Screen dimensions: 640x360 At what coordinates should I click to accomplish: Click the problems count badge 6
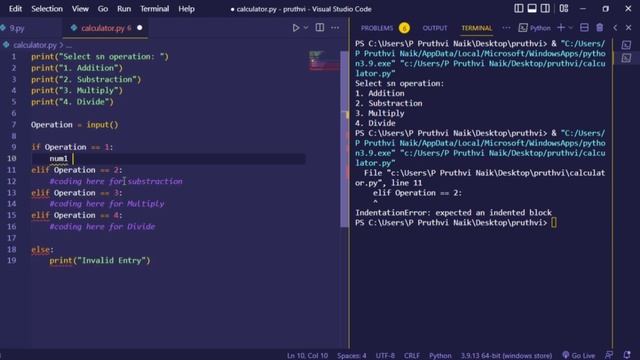(x=404, y=28)
